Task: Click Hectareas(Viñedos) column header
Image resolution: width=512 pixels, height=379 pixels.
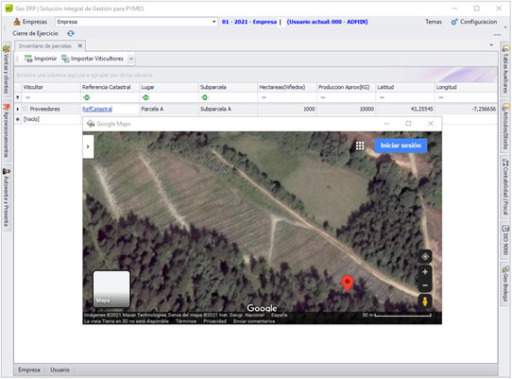Action: point(287,87)
